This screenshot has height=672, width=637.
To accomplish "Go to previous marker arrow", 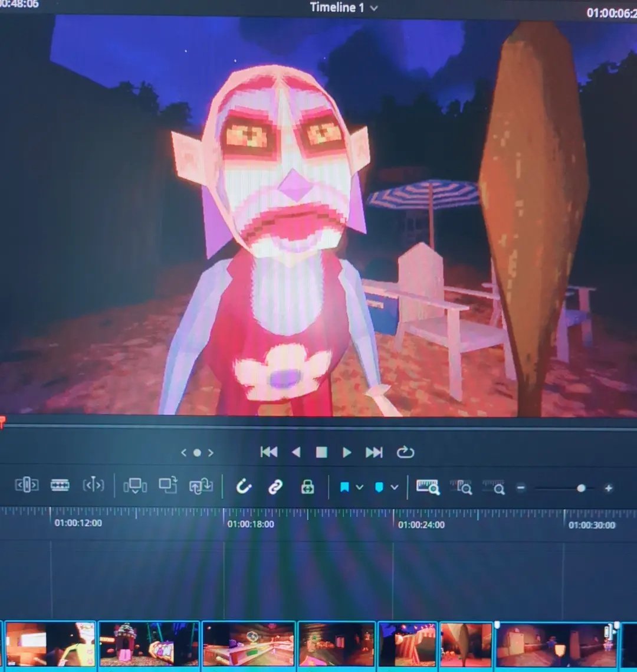I will [x=184, y=453].
